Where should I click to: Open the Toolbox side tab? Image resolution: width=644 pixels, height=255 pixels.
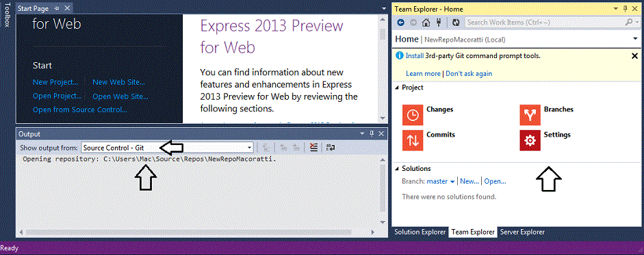(6, 14)
